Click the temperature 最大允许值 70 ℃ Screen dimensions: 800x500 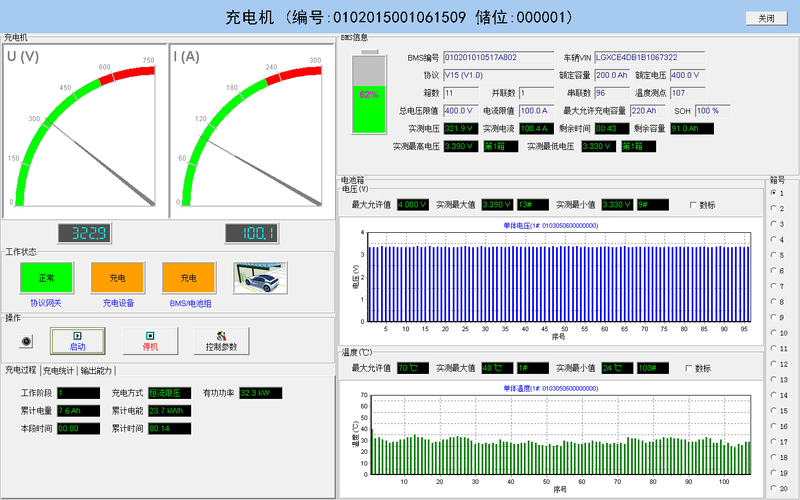(x=412, y=368)
